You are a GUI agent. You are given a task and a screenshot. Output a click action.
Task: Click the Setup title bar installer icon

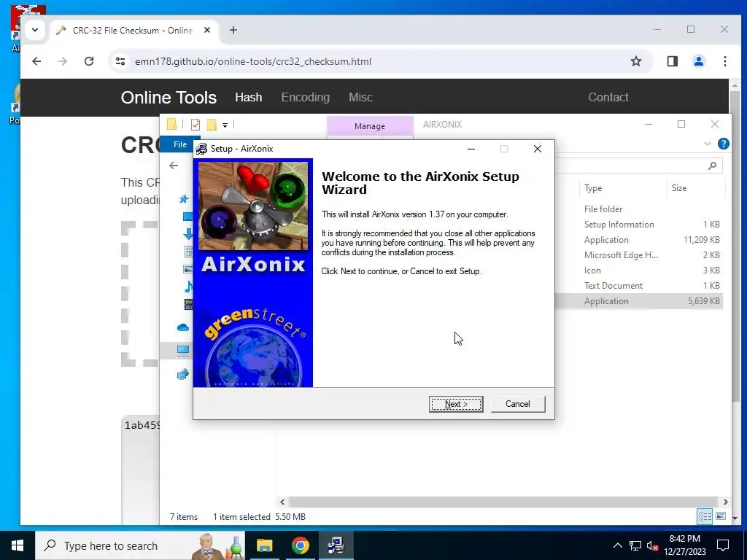(201, 149)
